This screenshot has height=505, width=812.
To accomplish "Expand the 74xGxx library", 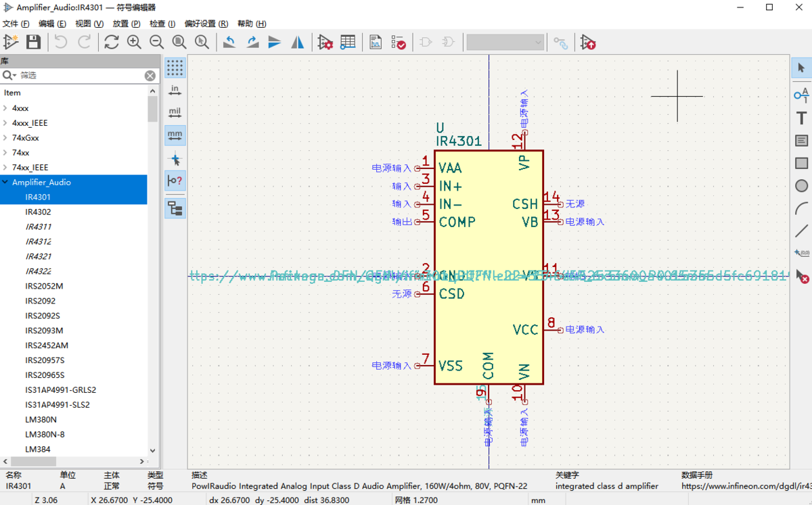I will pos(6,137).
